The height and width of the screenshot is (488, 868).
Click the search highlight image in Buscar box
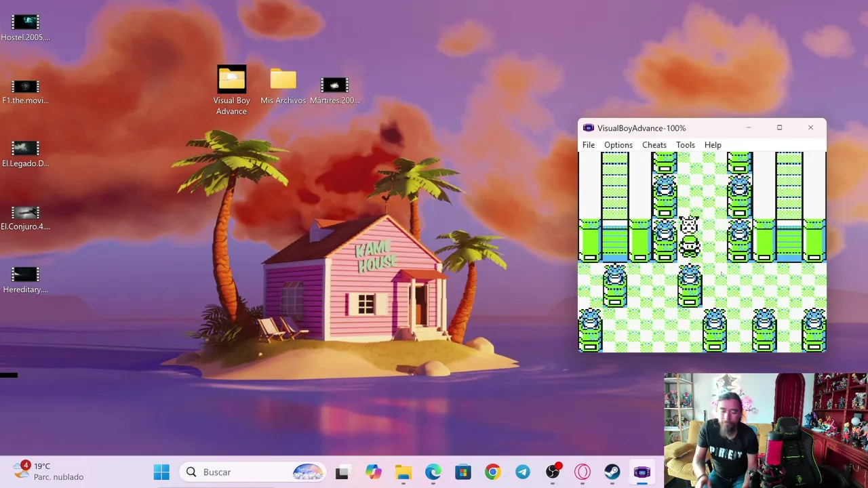coord(307,472)
